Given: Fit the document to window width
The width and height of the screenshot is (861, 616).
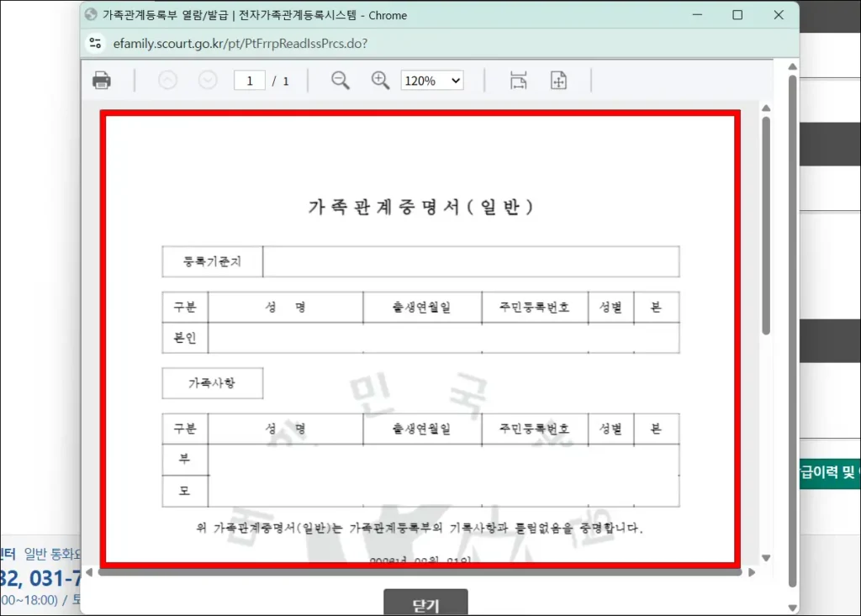Looking at the screenshot, I should pos(519,80).
